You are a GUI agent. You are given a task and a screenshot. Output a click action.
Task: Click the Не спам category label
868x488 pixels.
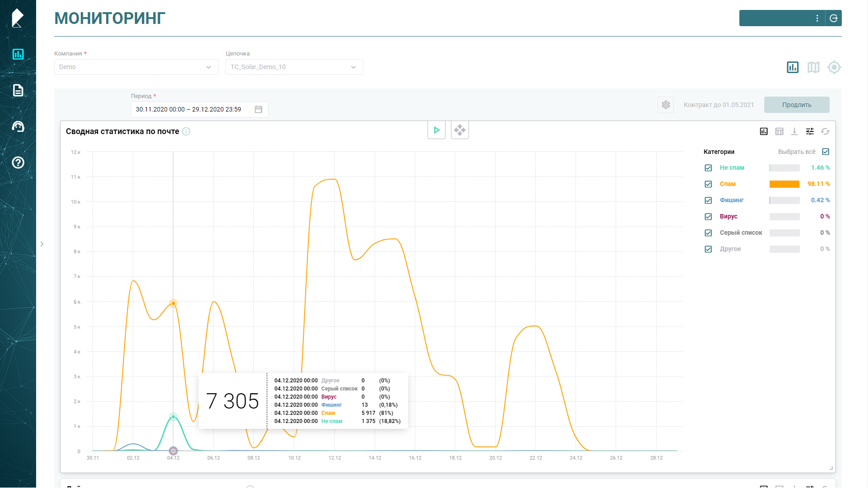[x=732, y=167]
